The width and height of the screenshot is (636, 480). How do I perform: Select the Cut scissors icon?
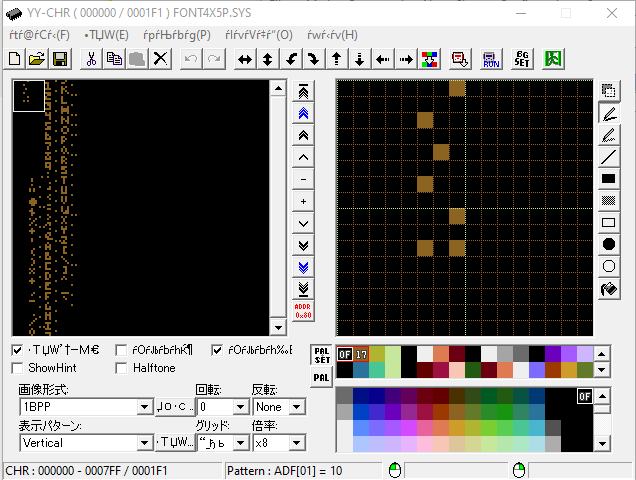click(91, 59)
